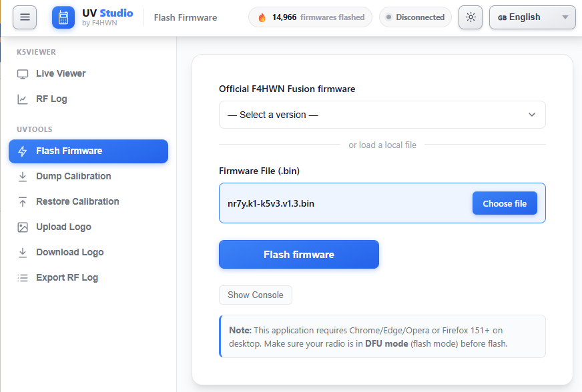Click the chevron in firmware version selector
The image size is (582, 392).
(x=532, y=115)
